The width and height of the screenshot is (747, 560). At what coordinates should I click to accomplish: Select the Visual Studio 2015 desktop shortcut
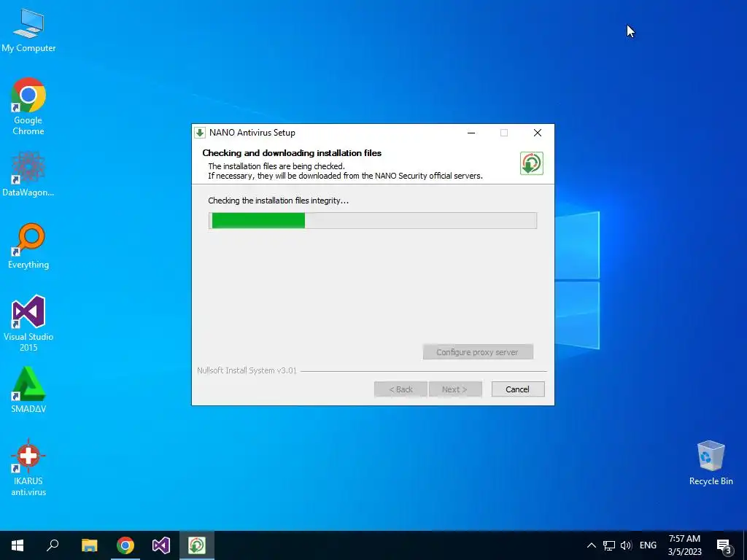pyautogui.click(x=28, y=323)
